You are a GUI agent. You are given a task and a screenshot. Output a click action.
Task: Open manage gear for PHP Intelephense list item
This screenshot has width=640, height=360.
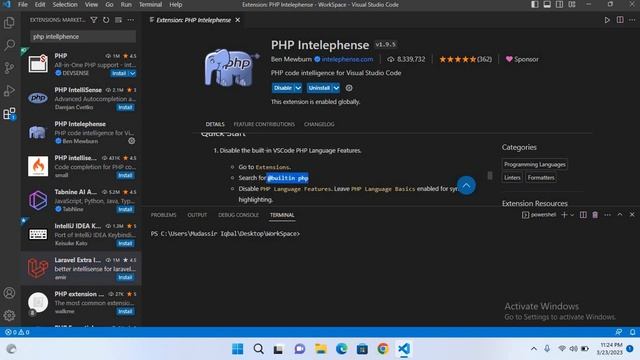pos(131,141)
